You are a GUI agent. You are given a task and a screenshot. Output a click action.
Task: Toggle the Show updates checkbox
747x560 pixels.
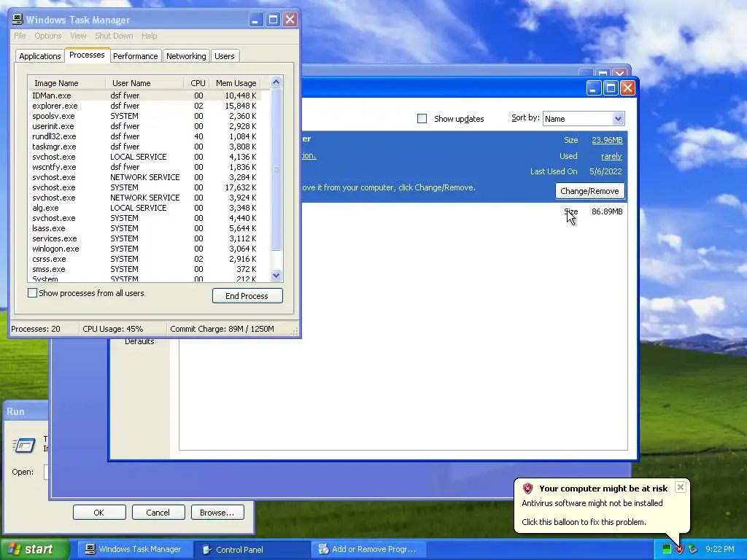(422, 119)
